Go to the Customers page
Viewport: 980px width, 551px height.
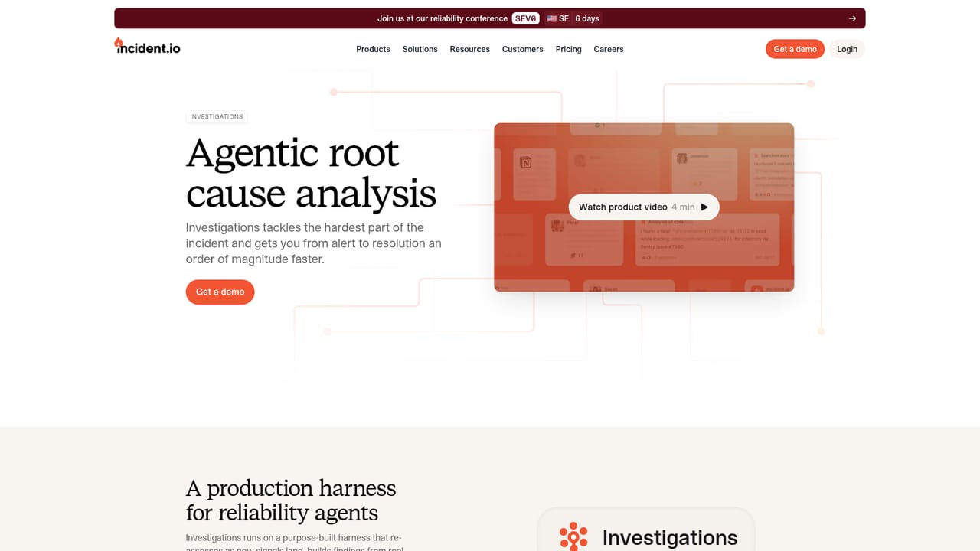[x=522, y=49]
